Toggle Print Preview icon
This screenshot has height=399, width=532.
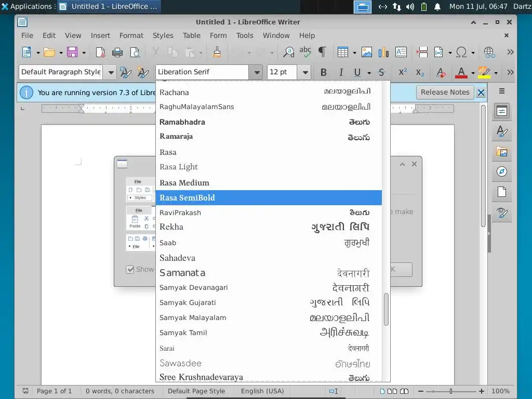[135, 52]
